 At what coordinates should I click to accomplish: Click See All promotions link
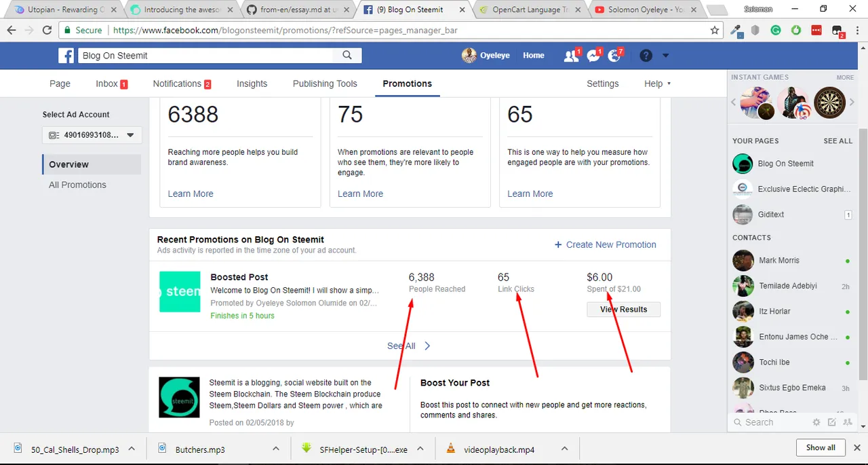pyautogui.click(x=409, y=346)
